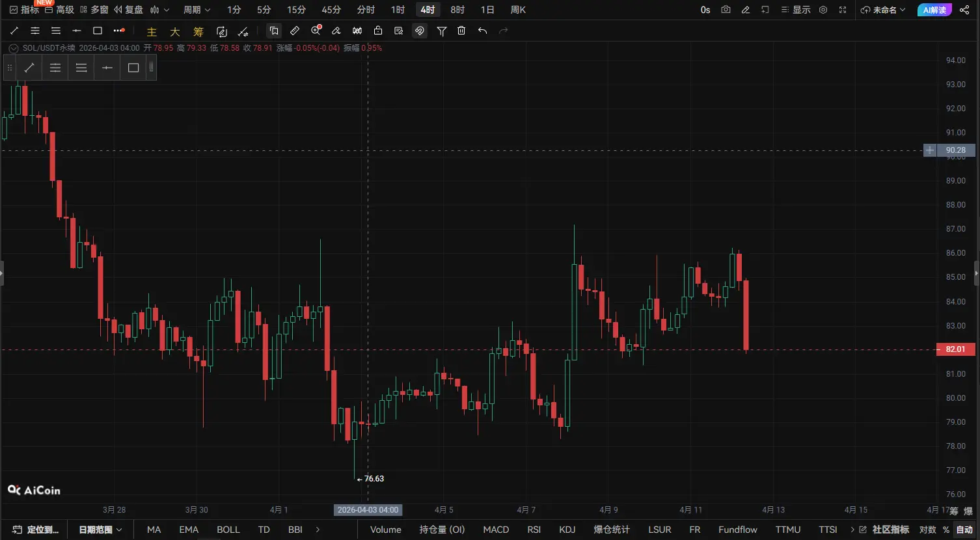
Task: Expand the 日期范围 date range dropdown
Action: 100,530
